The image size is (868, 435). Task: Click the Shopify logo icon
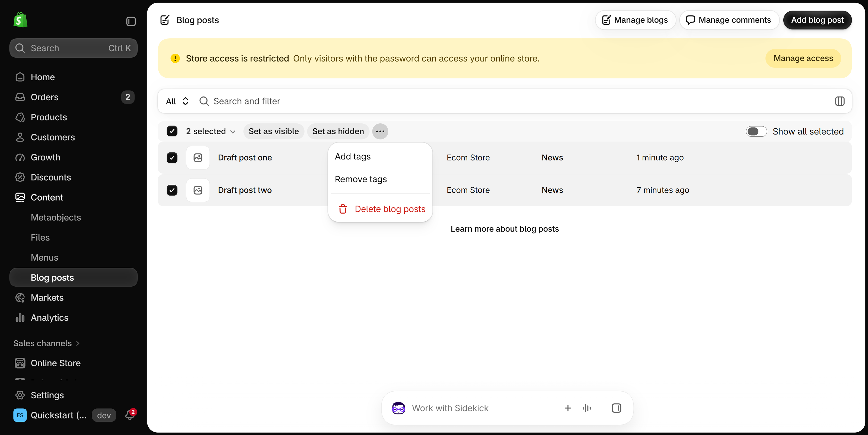[x=20, y=20]
